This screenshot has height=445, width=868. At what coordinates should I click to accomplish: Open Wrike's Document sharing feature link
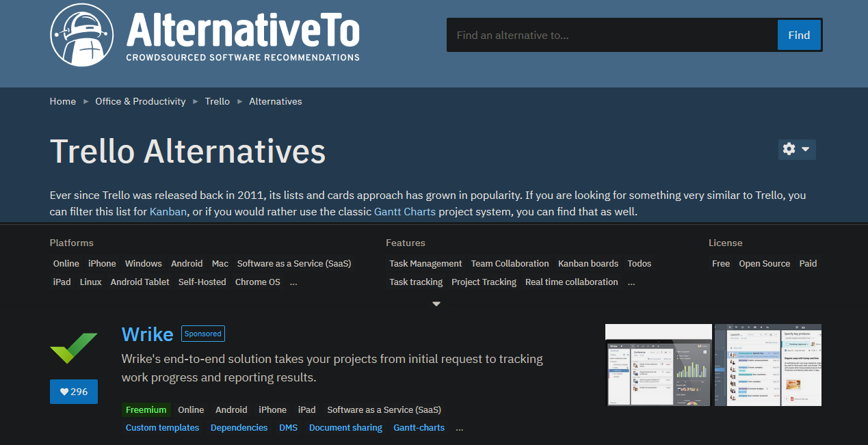coord(345,428)
